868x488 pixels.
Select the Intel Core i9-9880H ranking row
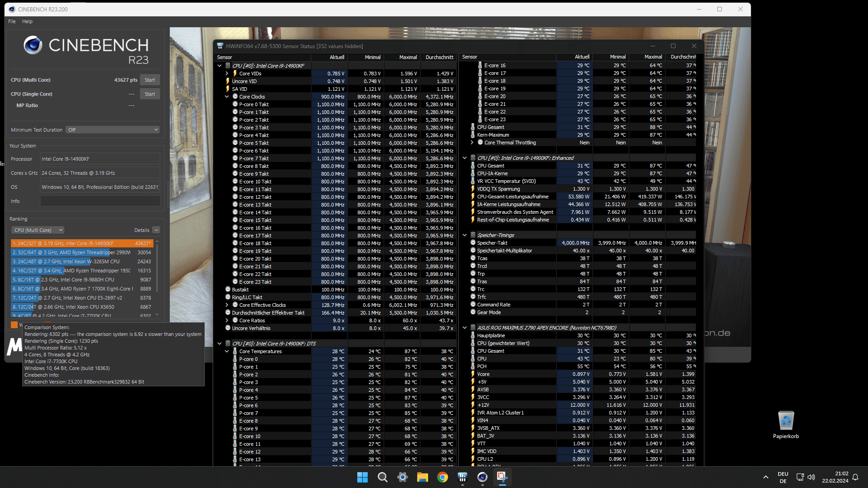click(81, 280)
